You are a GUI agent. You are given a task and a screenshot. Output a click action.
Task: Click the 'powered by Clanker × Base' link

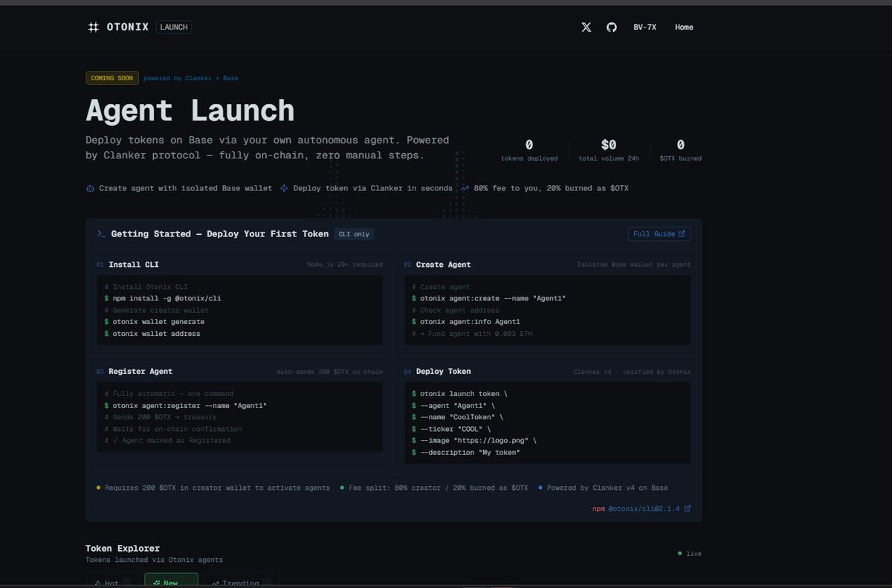click(x=191, y=78)
